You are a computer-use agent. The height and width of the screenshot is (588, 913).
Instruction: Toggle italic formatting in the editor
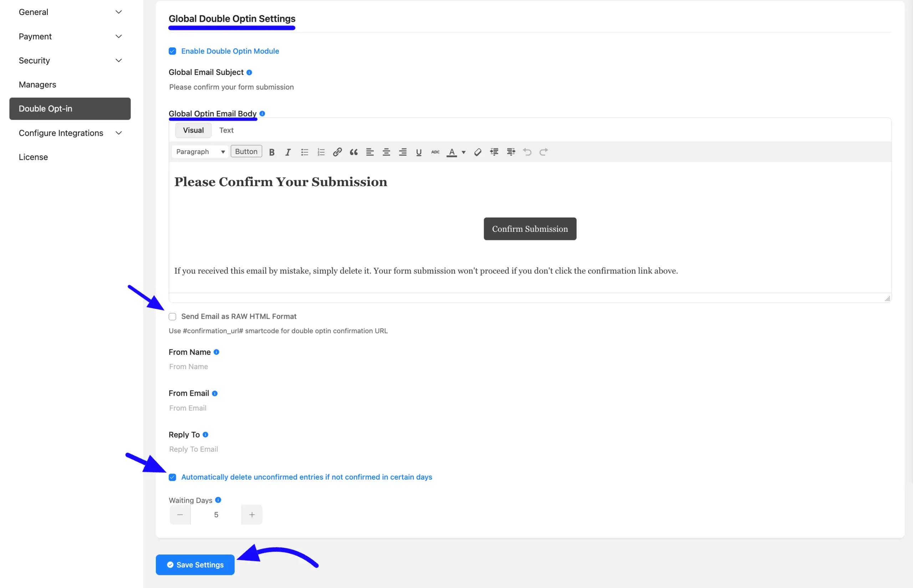(x=288, y=152)
